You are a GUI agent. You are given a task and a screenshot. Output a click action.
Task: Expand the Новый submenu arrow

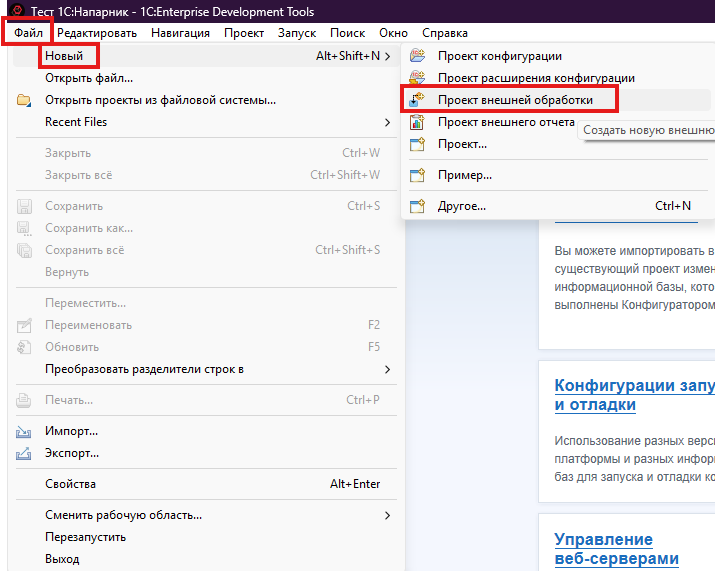coord(387,56)
